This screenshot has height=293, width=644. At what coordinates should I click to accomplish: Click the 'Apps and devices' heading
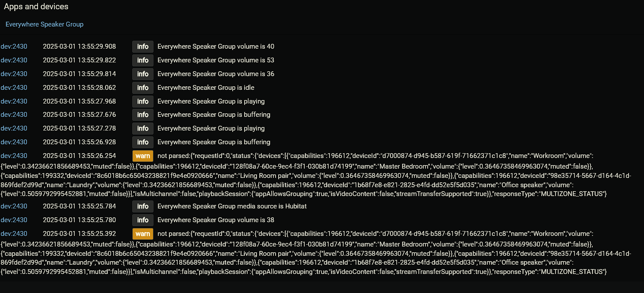[36, 7]
